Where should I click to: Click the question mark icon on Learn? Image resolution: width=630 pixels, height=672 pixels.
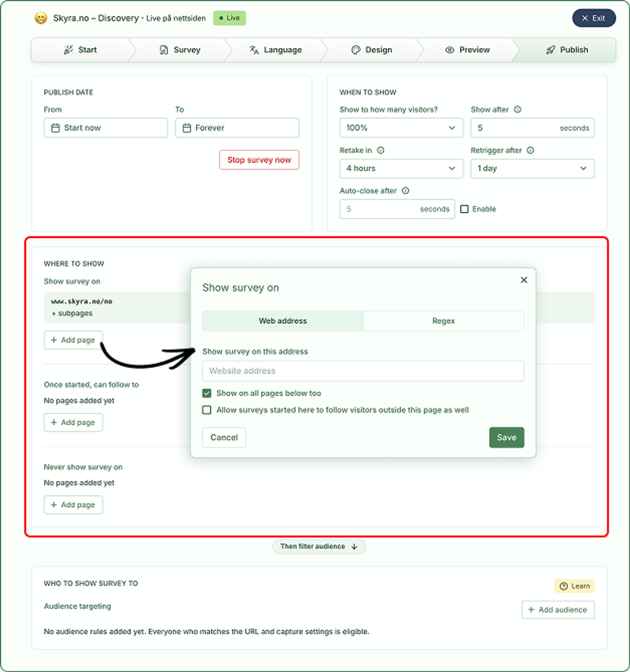point(563,586)
